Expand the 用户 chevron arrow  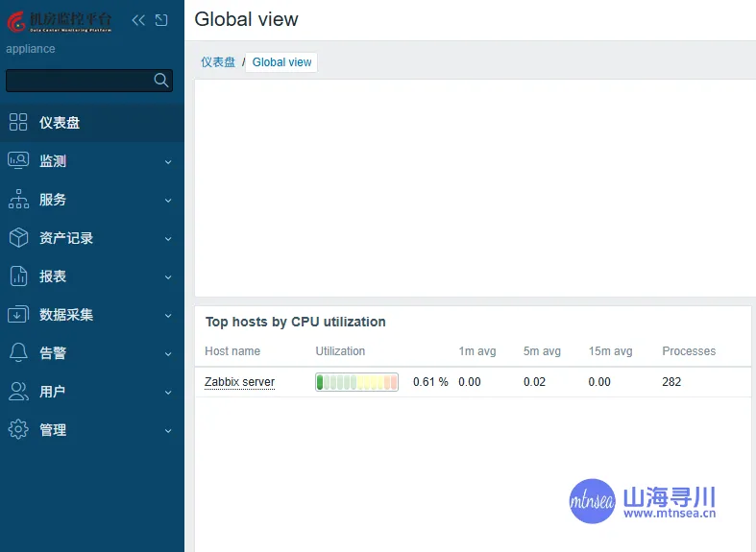(x=168, y=393)
